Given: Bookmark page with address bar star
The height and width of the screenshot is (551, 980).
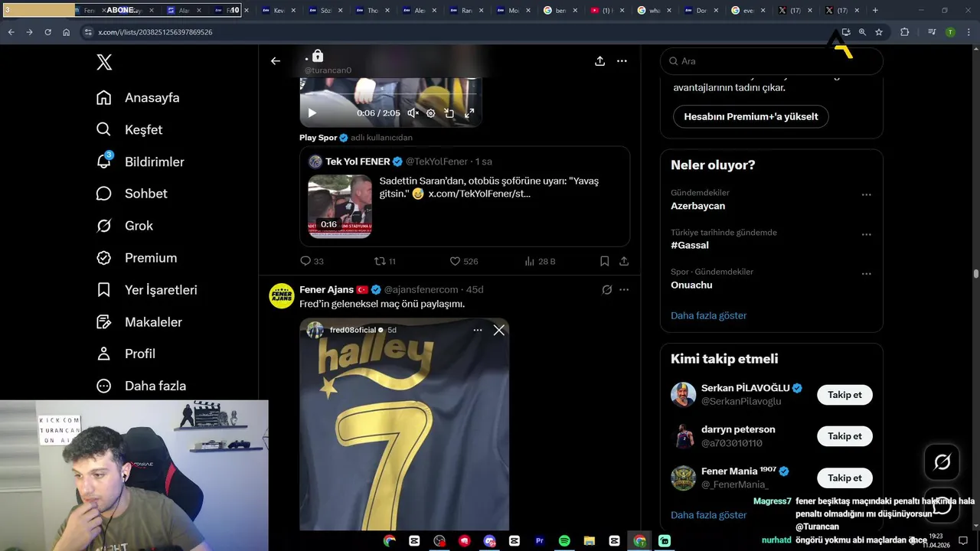Looking at the screenshot, I should (879, 32).
